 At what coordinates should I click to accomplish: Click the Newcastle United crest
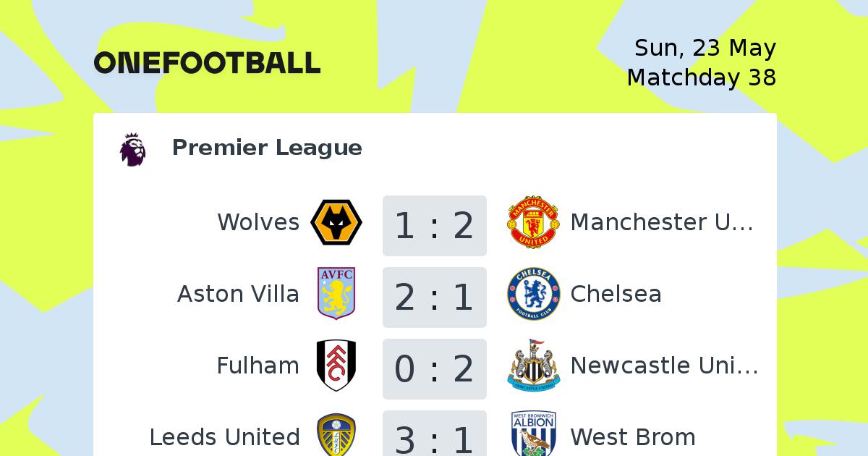[534, 366]
